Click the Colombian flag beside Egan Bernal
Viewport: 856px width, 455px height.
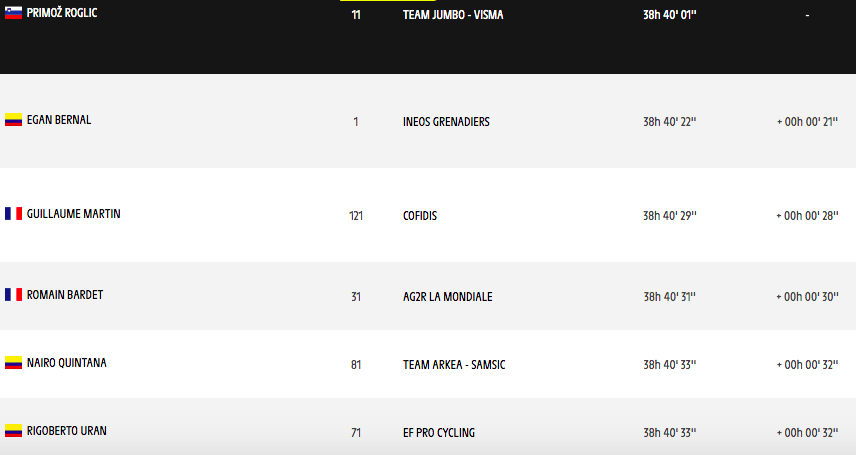[13, 120]
